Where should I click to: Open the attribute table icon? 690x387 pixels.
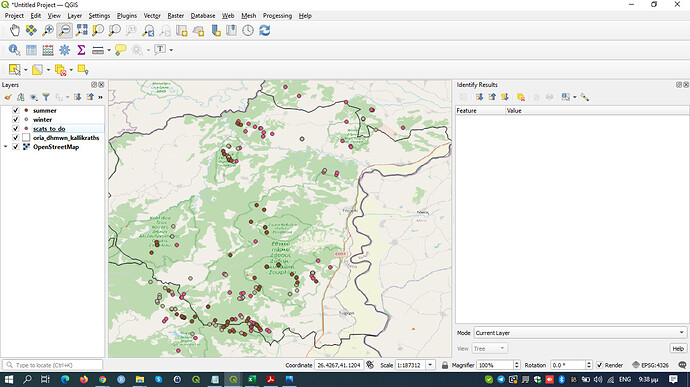[x=31, y=50]
